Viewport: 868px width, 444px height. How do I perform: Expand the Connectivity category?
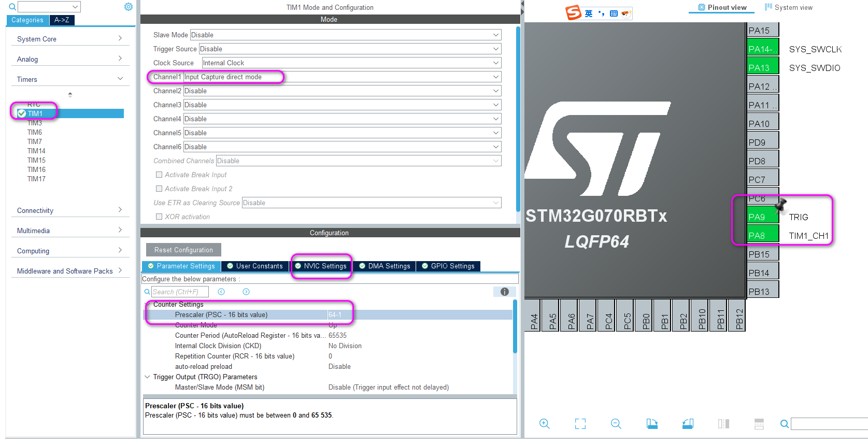[69, 210]
